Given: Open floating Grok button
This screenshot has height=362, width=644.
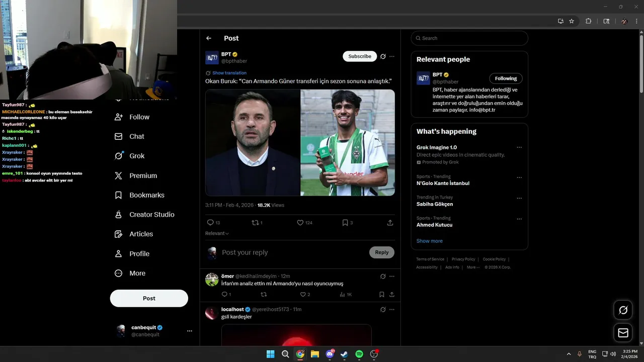Looking at the screenshot, I should [x=623, y=310].
